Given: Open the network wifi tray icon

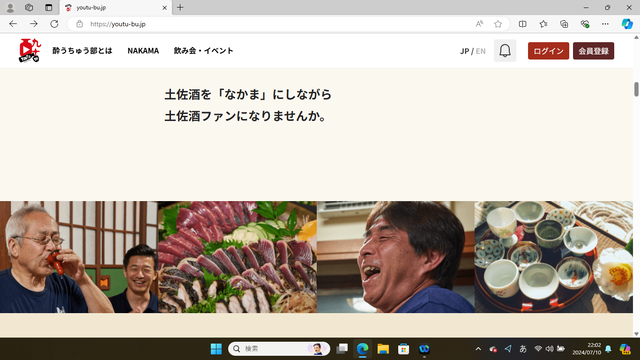Looking at the screenshot, I should pyautogui.click(x=538, y=349).
